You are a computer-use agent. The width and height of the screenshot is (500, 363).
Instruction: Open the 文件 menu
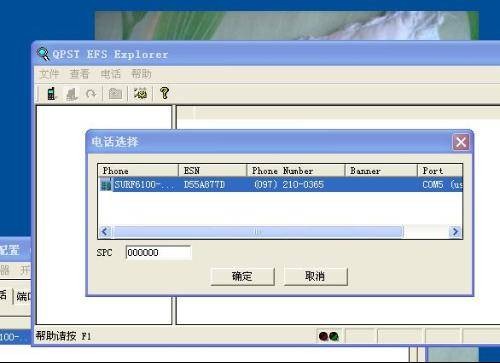pos(49,74)
